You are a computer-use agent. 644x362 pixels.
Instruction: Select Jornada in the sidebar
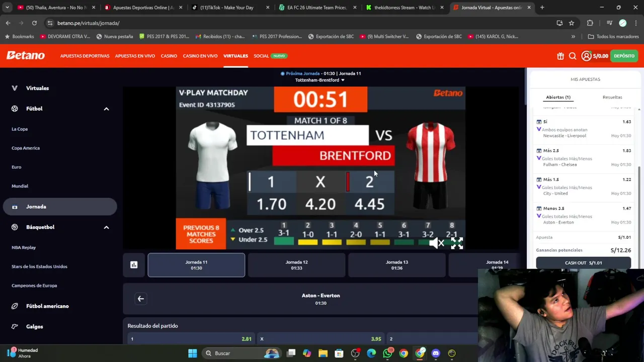pyautogui.click(x=60, y=207)
